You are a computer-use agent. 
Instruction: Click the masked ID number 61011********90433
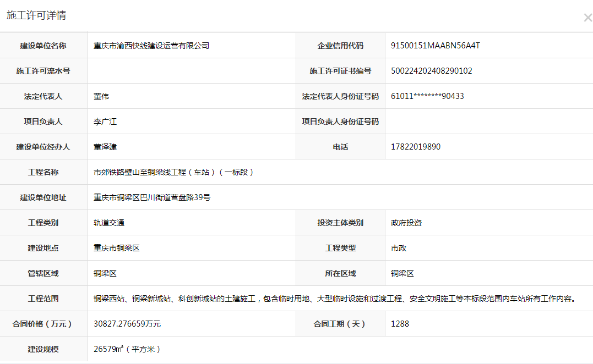coord(427,96)
